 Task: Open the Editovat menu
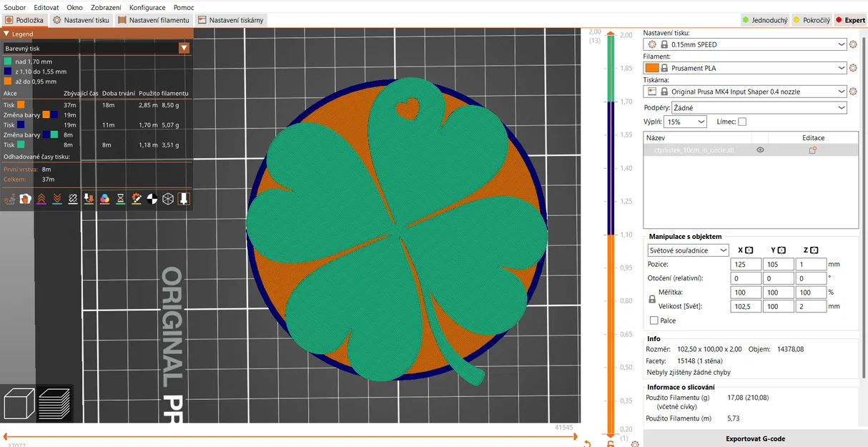coord(46,6)
